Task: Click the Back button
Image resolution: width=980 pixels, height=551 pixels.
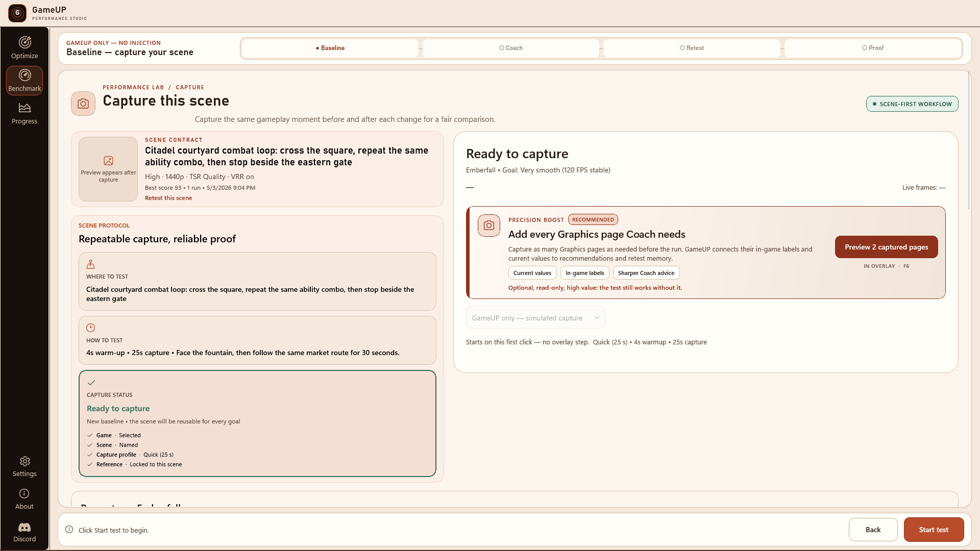Action: (873, 530)
